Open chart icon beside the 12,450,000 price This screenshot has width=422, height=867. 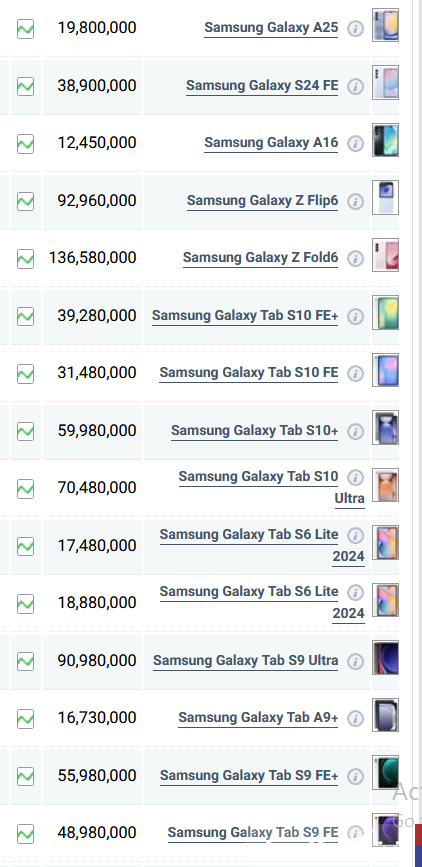(25, 144)
